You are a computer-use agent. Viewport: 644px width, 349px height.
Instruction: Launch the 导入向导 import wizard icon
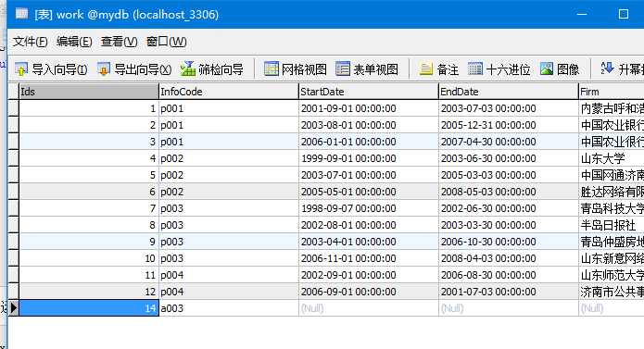tap(21, 69)
